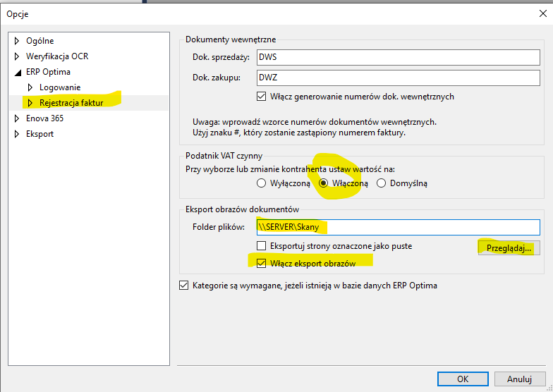Open the Logowanie settings page
The height and width of the screenshot is (392, 553).
coord(60,87)
